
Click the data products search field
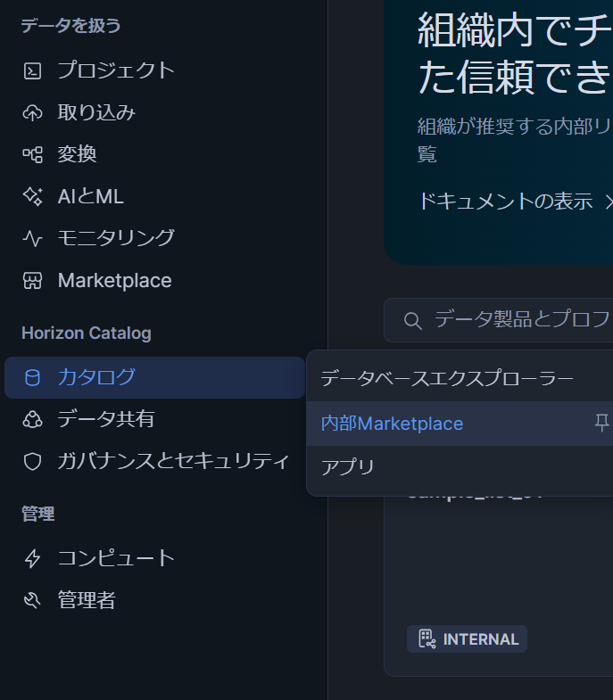click(518, 320)
